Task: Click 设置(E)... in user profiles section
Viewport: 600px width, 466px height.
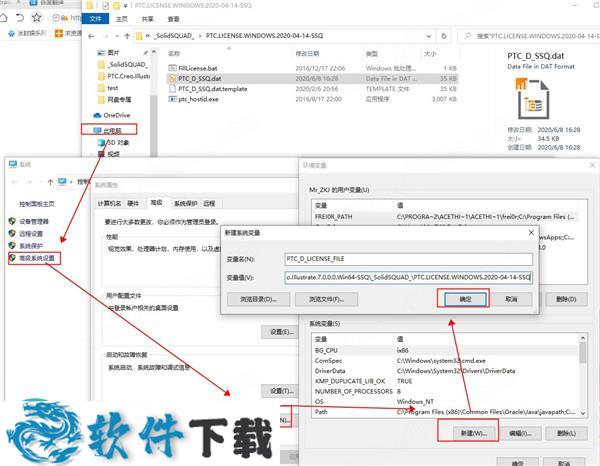Action: point(282,332)
